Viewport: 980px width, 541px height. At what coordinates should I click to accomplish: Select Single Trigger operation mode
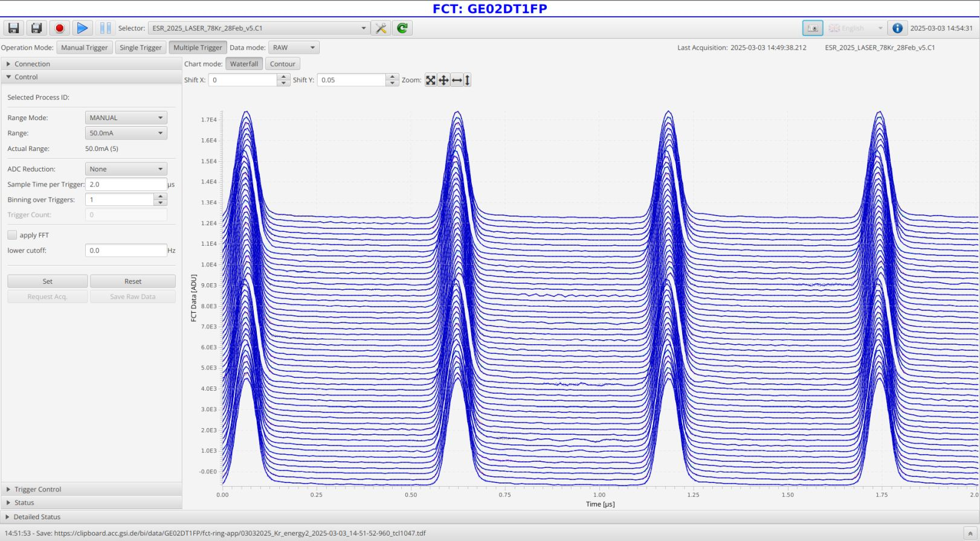pyautogui.click(x=140, y=48)
